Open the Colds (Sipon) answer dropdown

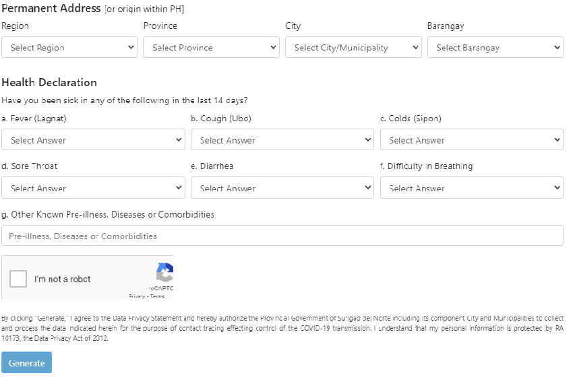[471, 140]
